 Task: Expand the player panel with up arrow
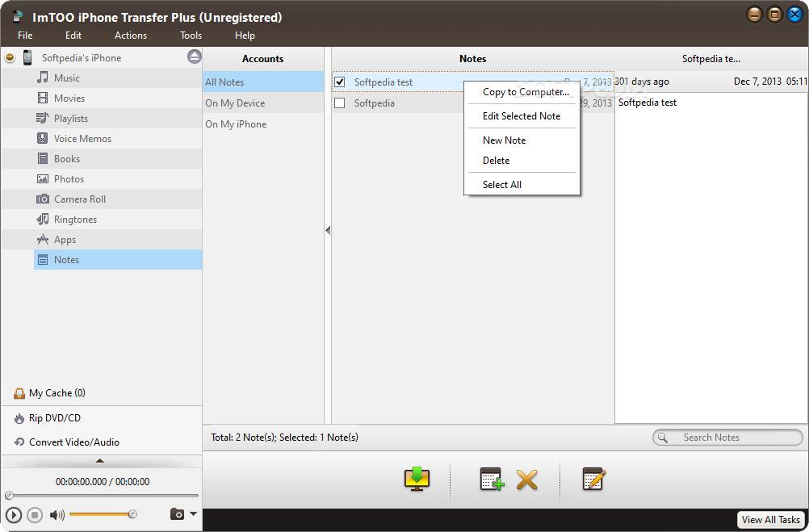coord(100,460)
